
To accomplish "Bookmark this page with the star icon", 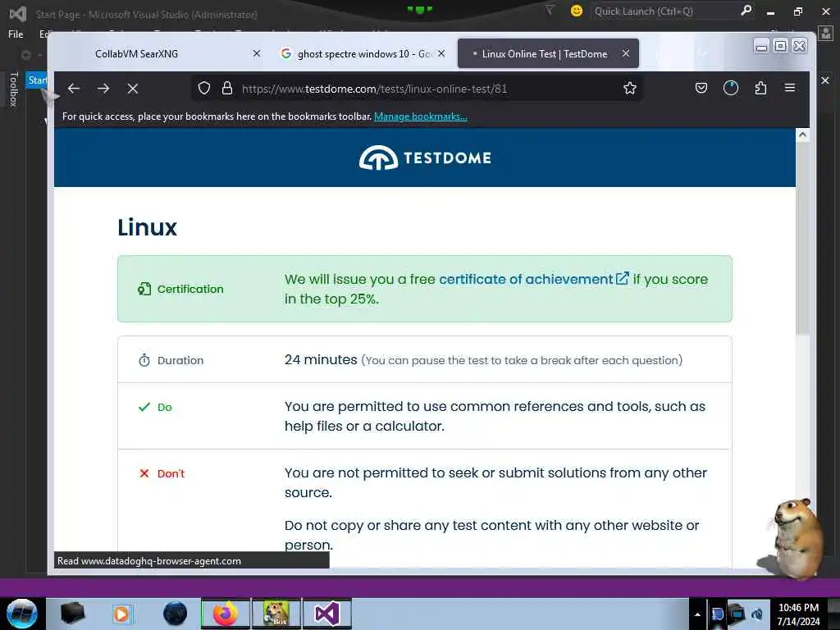I will (x=630, y=89).
